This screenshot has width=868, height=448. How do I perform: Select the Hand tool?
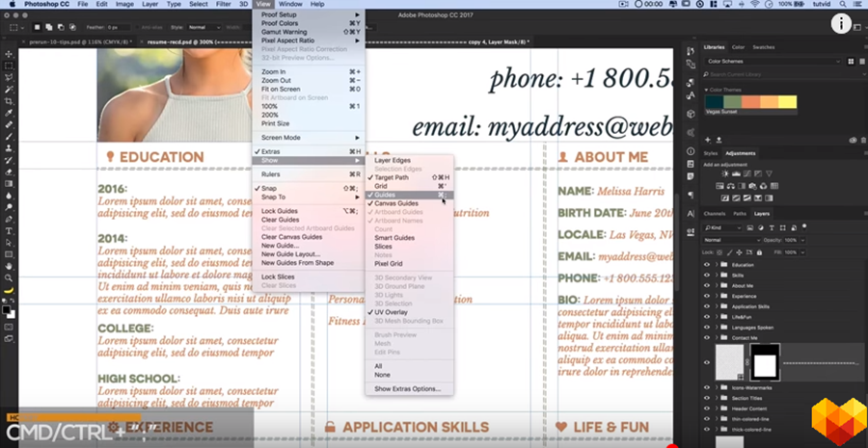(x=9, y=265)
